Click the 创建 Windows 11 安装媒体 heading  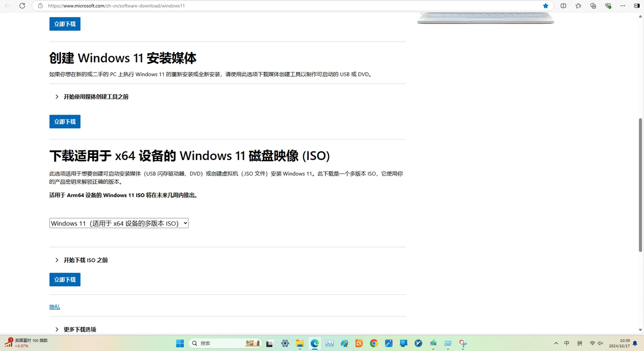pos(123,58)
